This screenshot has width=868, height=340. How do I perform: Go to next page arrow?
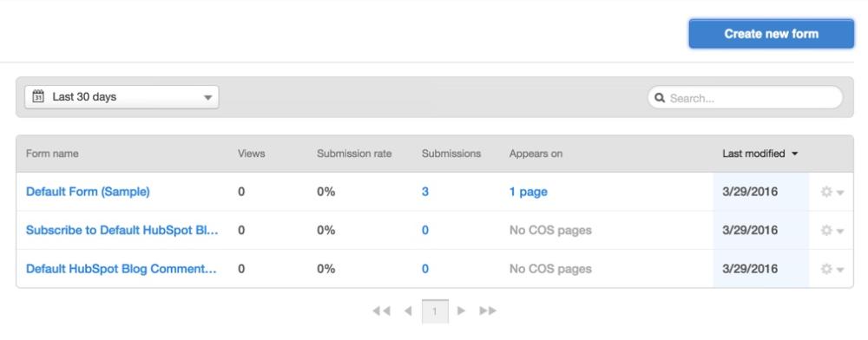click(x=461, y=311)
